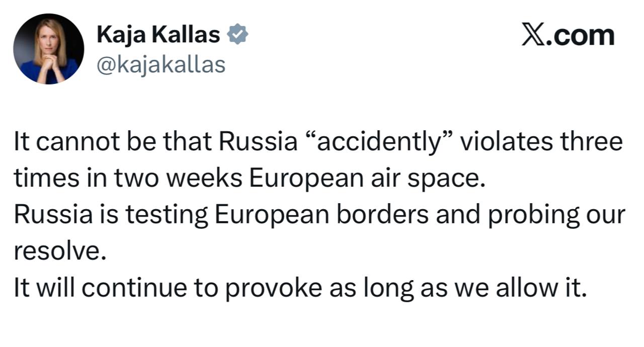
Task: Click the word "resolve."
Action: 60,251
